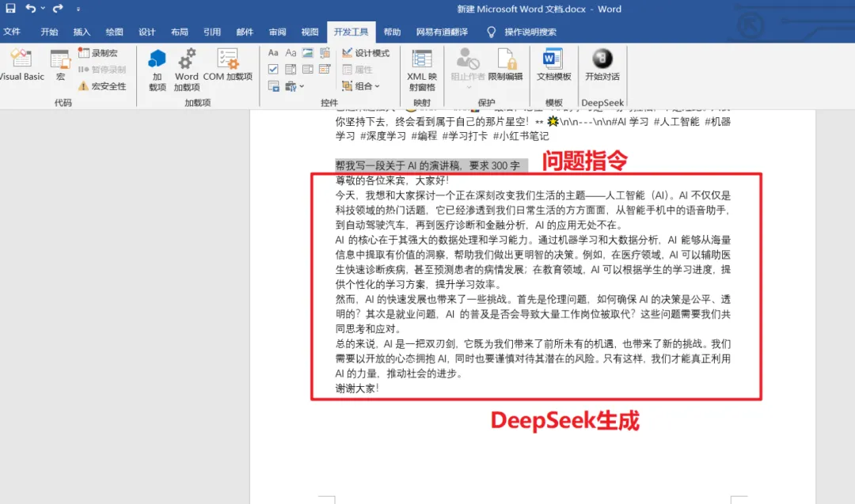Screen dimensions: 855x504
Task: Expand Customize Quick Access Toolbar dropdown
Action: (78, 9)
